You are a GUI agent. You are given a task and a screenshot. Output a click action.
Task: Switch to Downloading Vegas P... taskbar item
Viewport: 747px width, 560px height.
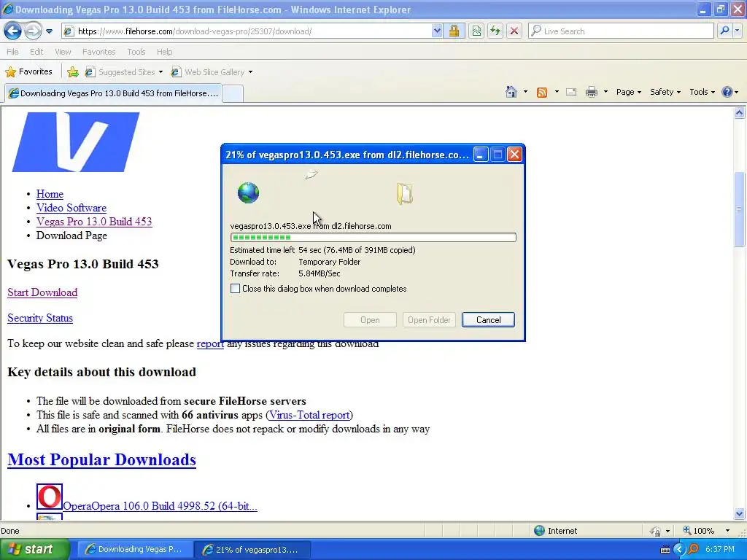click(135, 550)
